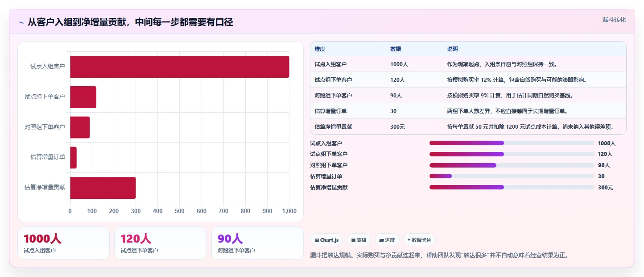Image resolution: width=644 pixels, height=277 pixels.
Task: Click the 300 tick label on the x-axis
Action: click(136, 211)
